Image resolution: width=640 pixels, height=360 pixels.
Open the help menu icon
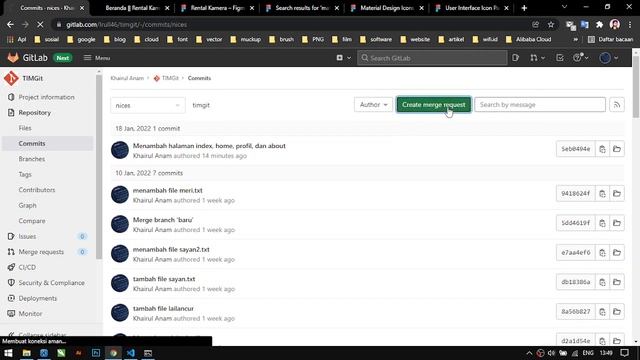tap(580, 58)
